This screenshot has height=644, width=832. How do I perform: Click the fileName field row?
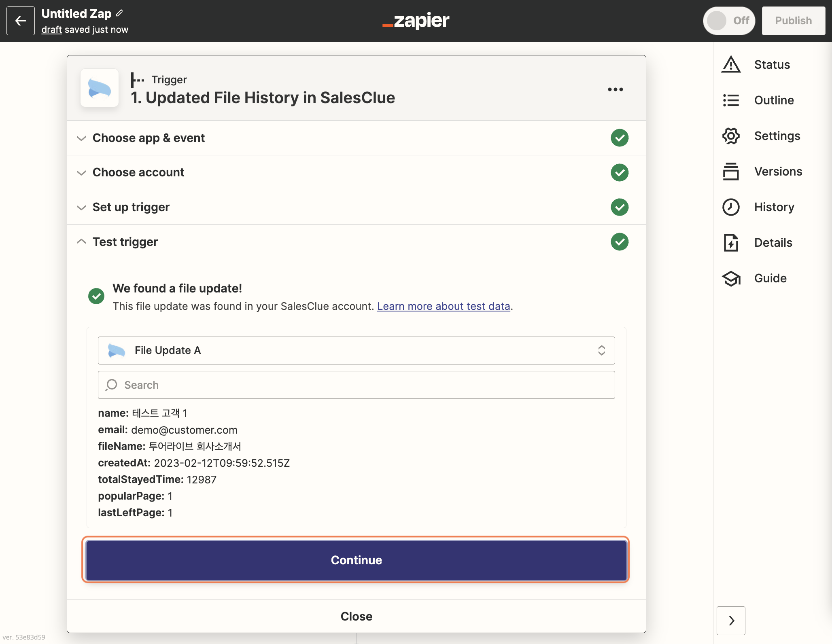[x=170, y=447]
